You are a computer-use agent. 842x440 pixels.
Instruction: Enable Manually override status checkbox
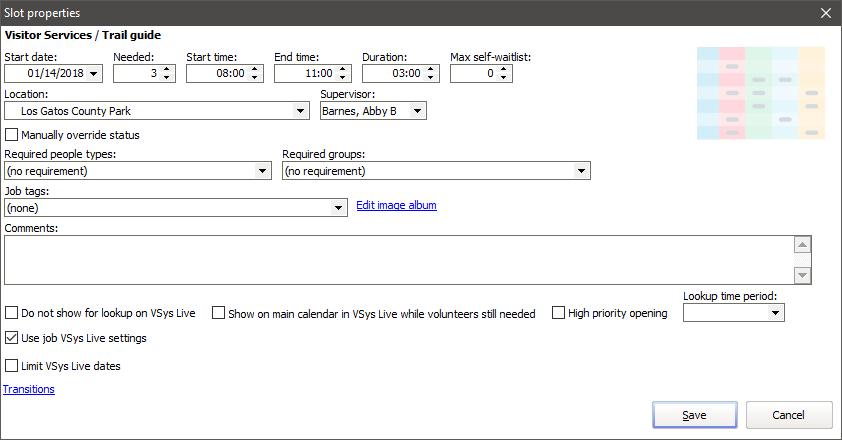coord(12,135)
